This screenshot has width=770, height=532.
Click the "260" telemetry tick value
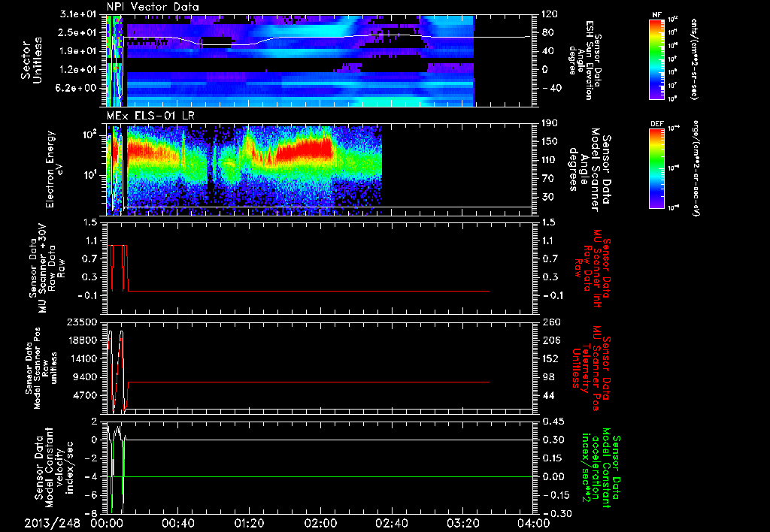coord(550,322)
